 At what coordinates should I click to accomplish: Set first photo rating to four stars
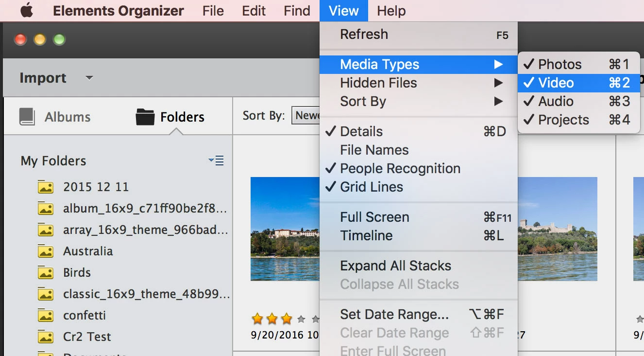coord(301,319)
